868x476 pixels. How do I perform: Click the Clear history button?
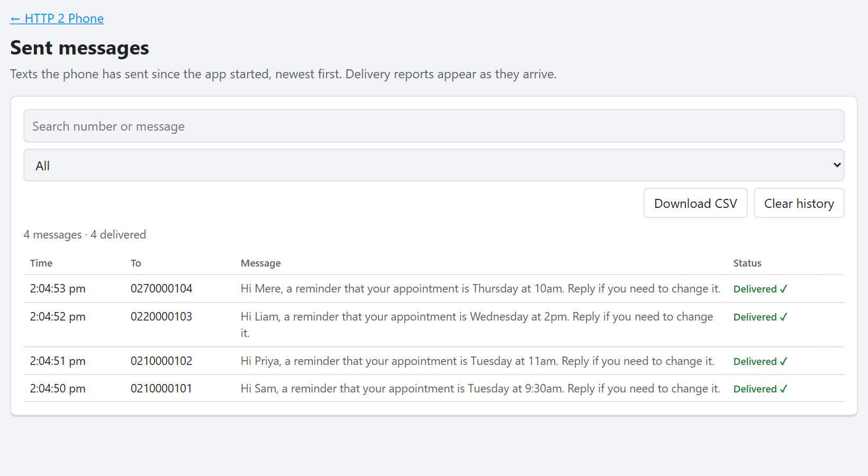[799, 203]
